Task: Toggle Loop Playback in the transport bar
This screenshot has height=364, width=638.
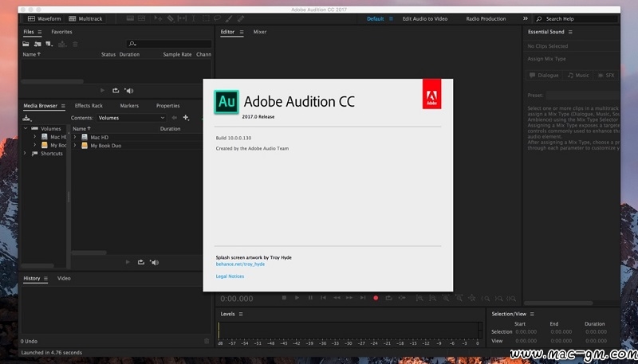Action: pos(388,298)
